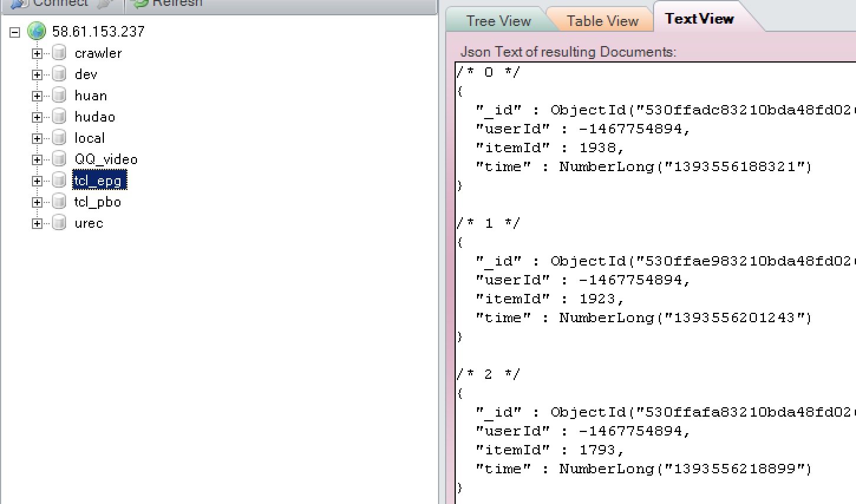Click the huan database cylinder icon
The image size is (856, 504).
point(59,96)
